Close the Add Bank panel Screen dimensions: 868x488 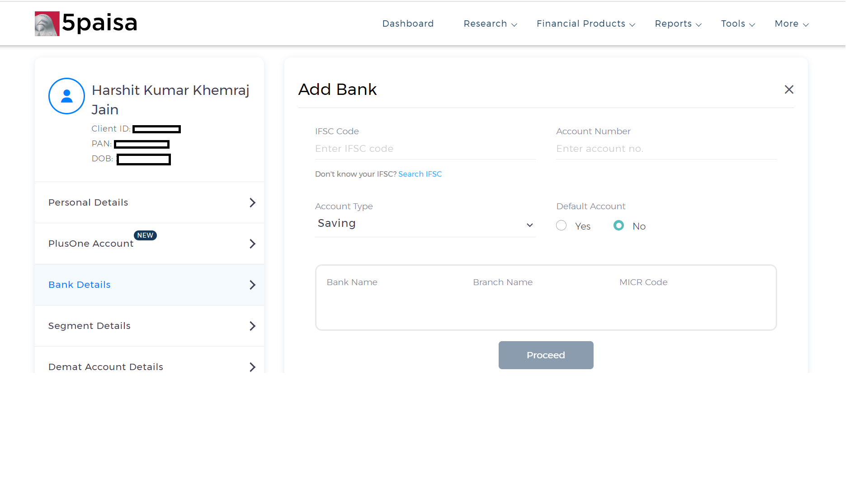tap(789, 89)
